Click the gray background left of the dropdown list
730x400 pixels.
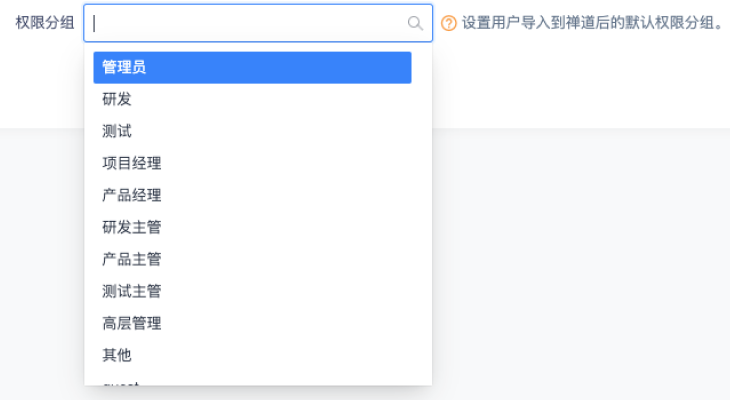coord(42,260)
